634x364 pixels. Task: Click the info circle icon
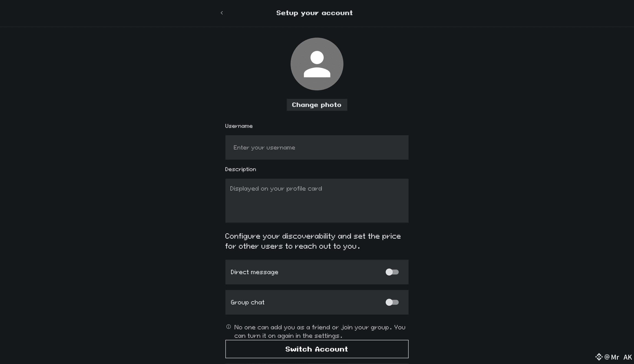228,327
